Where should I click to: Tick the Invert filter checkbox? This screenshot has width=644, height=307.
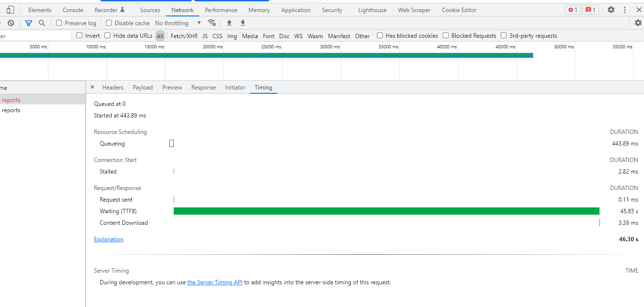tap(79, 35)
